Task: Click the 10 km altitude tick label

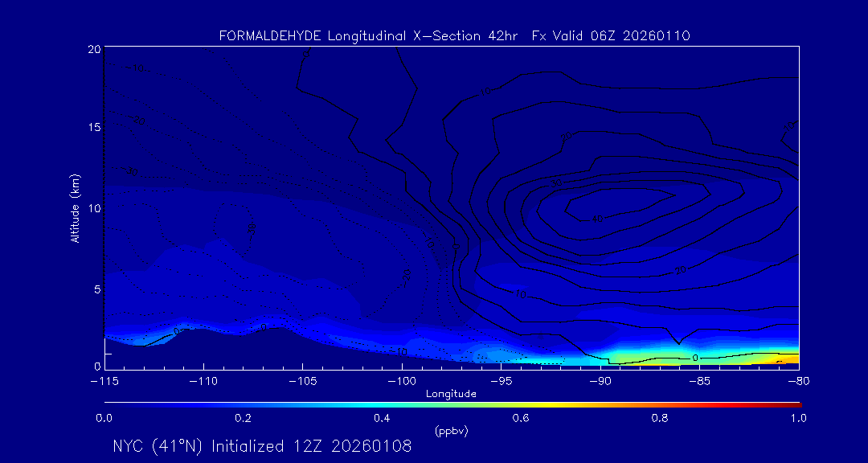Action: pos(93,208)
